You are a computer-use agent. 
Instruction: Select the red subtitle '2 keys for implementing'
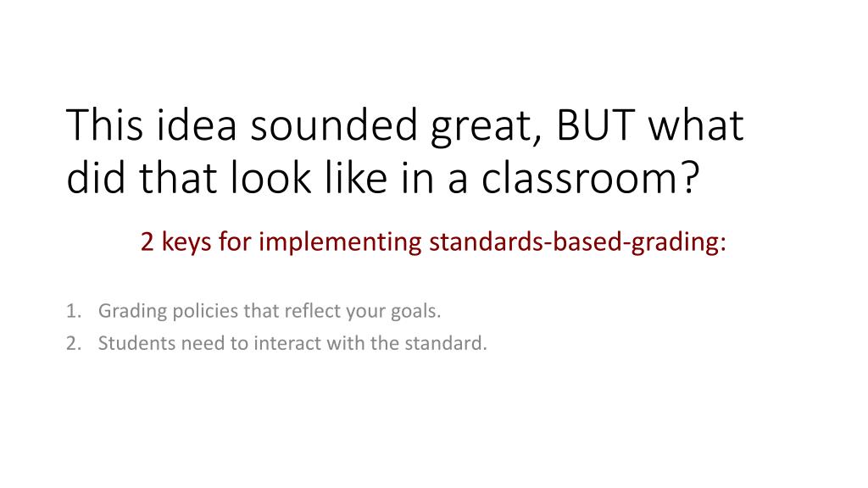click(x=433, y=241)
